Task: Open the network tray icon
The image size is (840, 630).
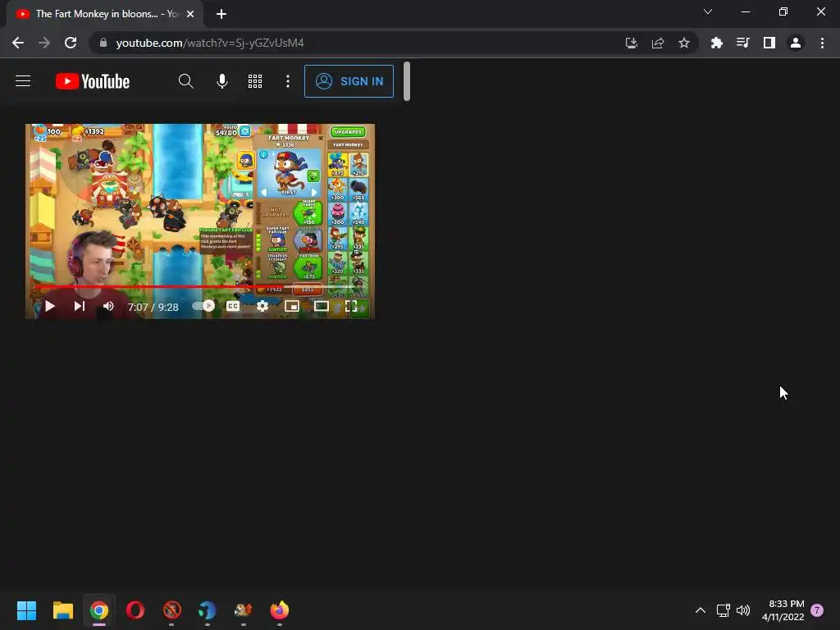Action: pos(724,610)
